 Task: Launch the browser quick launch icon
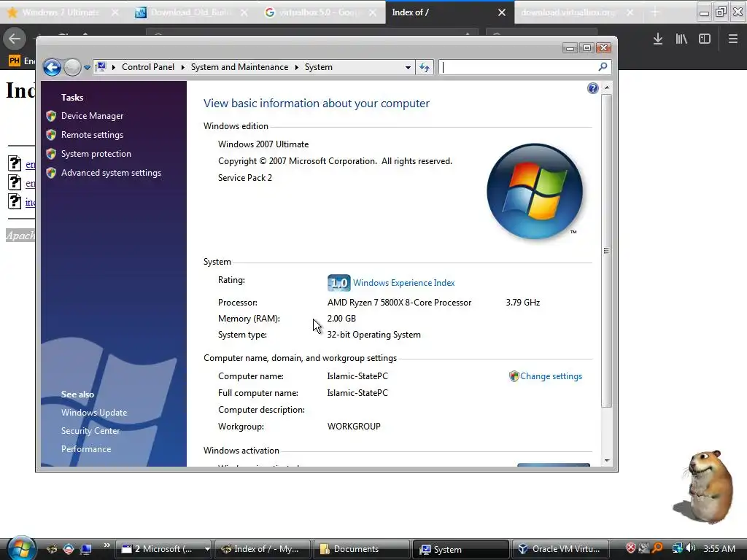point(52,549)
